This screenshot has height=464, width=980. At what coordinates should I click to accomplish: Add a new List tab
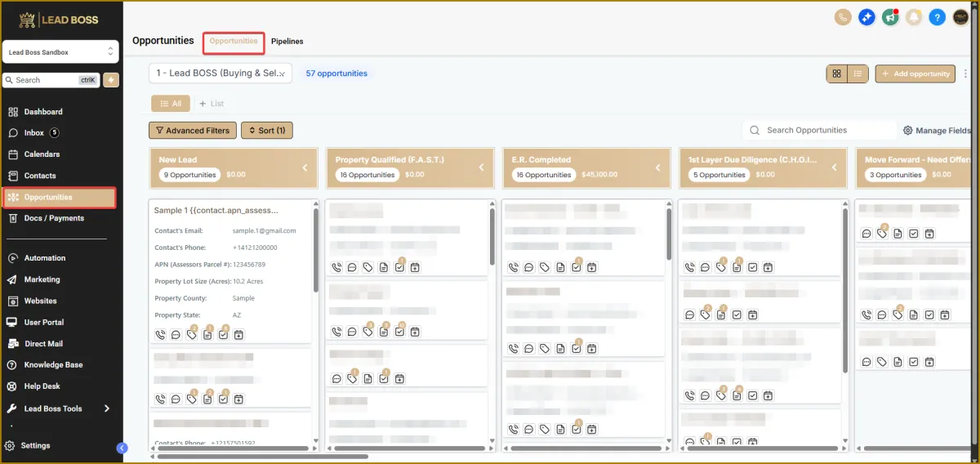(x=212, y=104)
